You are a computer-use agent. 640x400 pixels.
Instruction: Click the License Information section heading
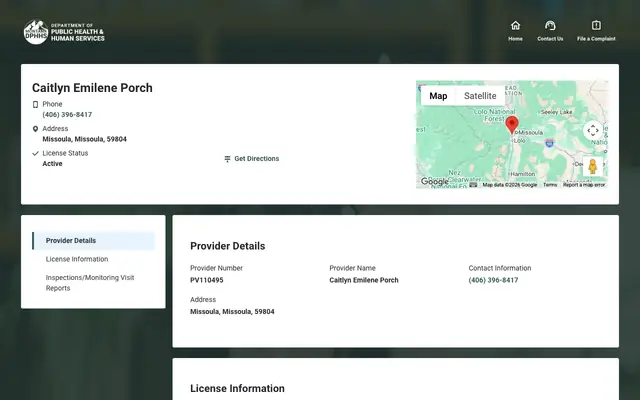237,389
